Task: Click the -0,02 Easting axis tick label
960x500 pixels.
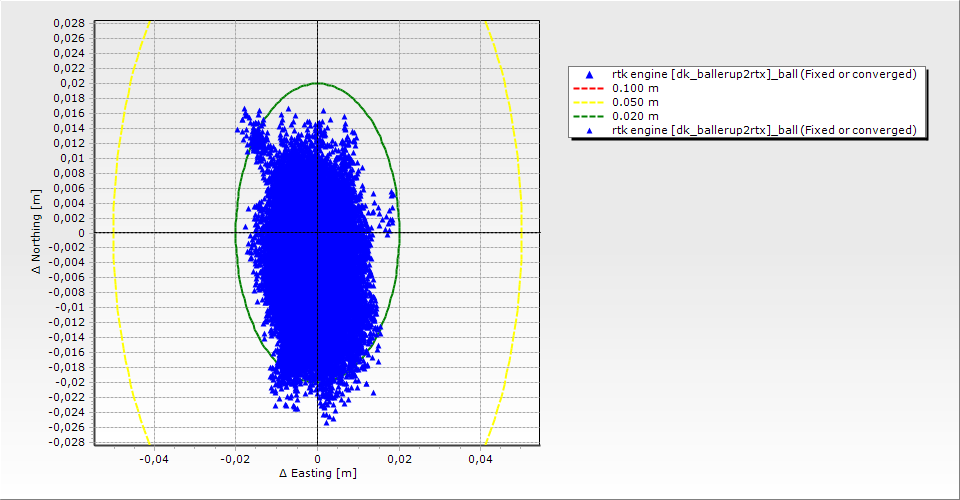Action: tap(235, 459)
